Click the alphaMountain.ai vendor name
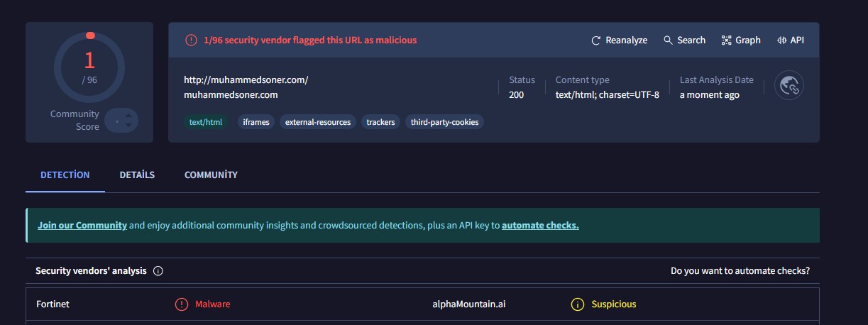This screenshot has height=325, width=868. click(x=469, y=304)
